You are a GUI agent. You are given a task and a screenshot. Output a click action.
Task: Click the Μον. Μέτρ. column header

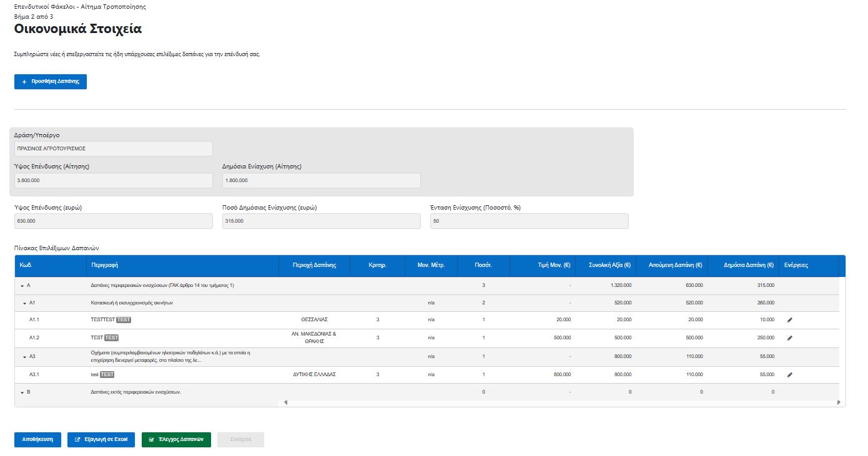click(x=431, y=265)
